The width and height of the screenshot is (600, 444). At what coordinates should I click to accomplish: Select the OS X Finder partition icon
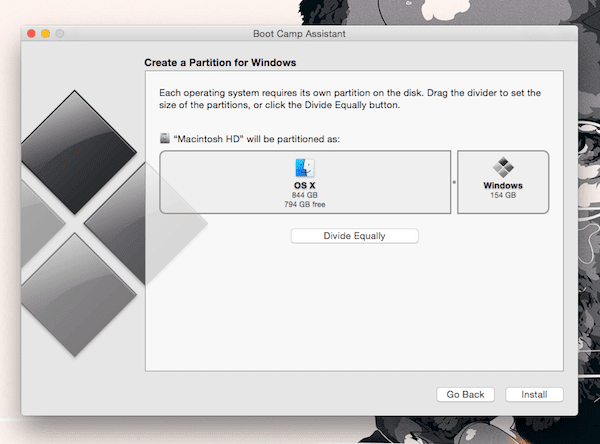[305, 168]
